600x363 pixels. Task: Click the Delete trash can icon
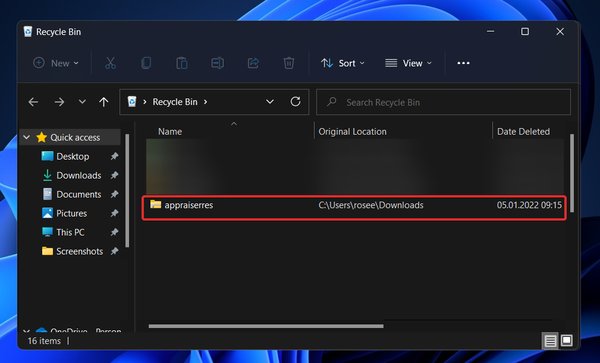(289, 63)
